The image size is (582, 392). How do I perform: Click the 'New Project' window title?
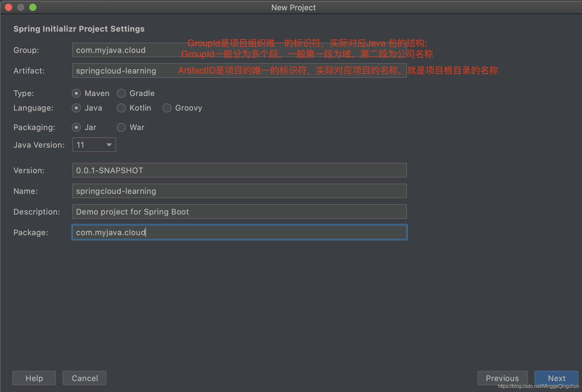pos(293,8)
